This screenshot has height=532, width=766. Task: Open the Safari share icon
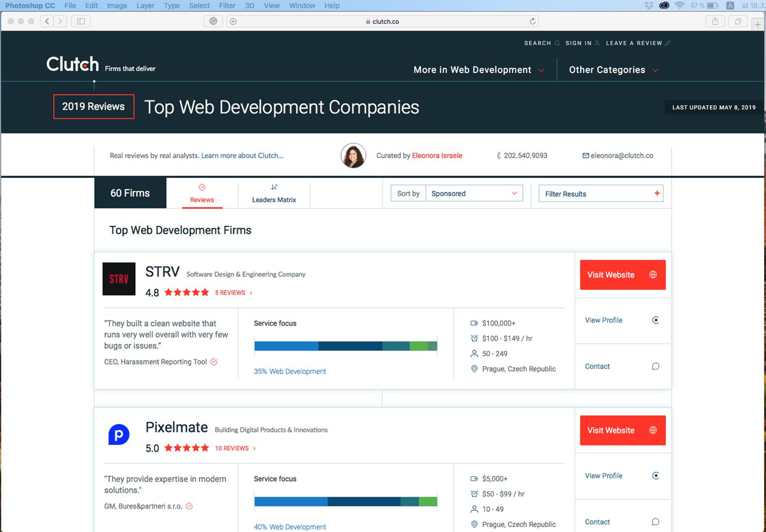click(x=715, y=21)
